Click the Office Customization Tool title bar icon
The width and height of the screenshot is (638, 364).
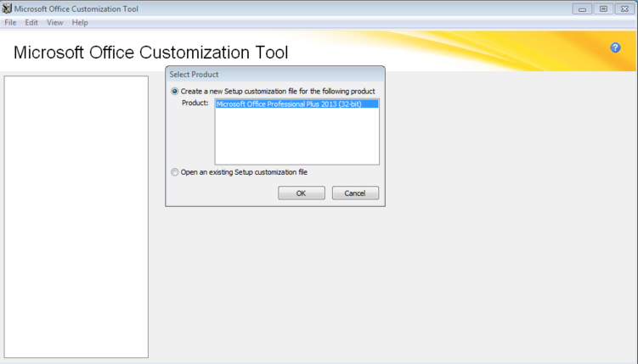point(7,8)
